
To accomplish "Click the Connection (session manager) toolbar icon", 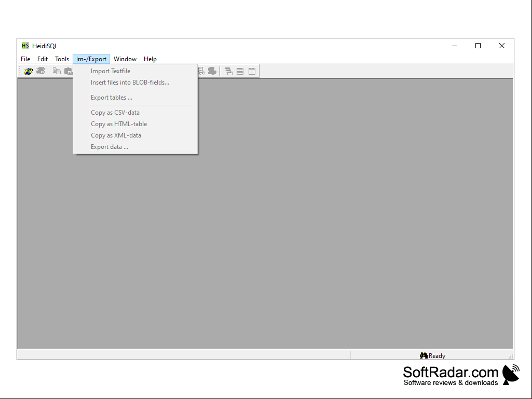I will [29, 71].
